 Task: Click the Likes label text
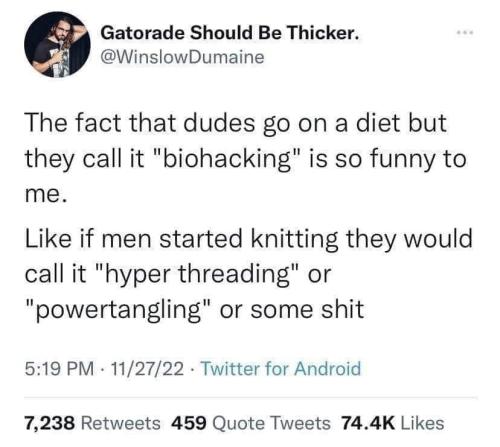[x=423, y=423]
